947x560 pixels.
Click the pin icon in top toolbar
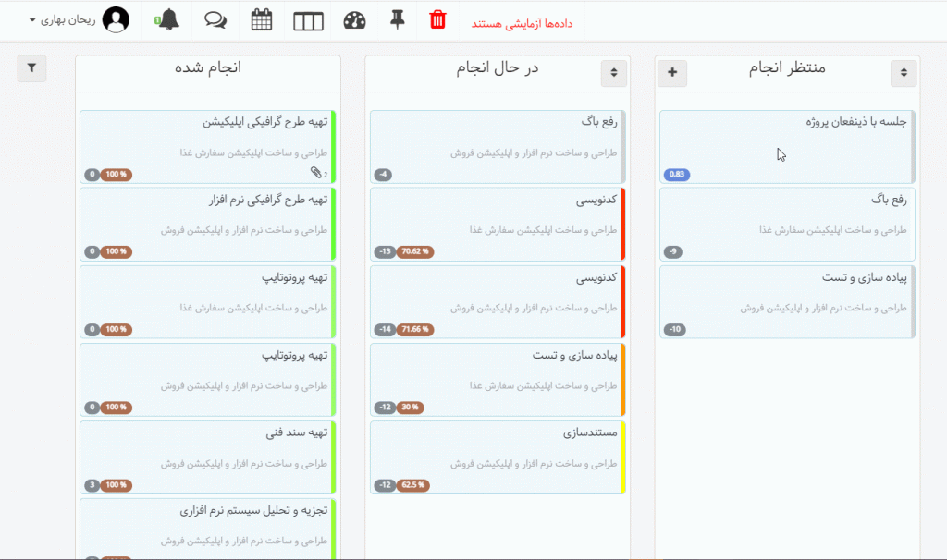398,20
